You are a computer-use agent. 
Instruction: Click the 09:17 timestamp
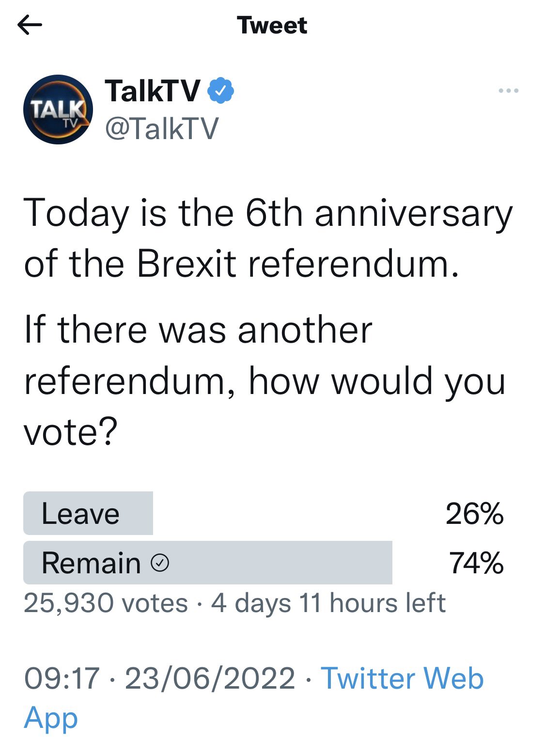click(x=62, y=678)
